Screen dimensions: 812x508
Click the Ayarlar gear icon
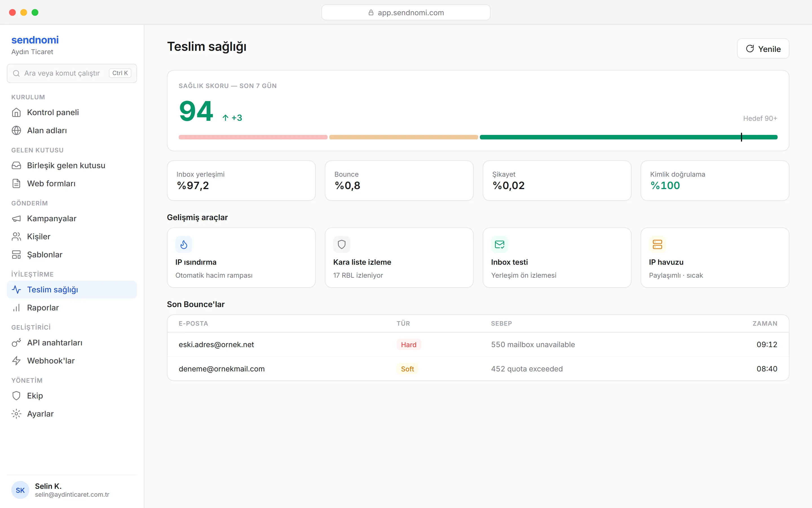click(x=16, y=414)
